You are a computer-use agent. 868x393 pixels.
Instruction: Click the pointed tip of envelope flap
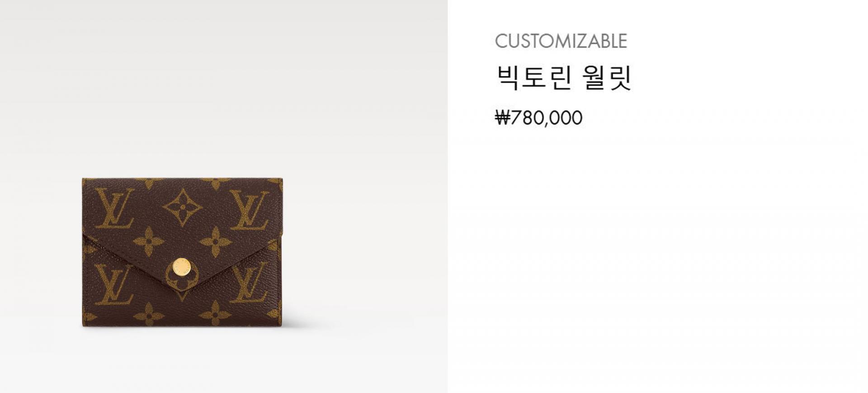[181, 291]
